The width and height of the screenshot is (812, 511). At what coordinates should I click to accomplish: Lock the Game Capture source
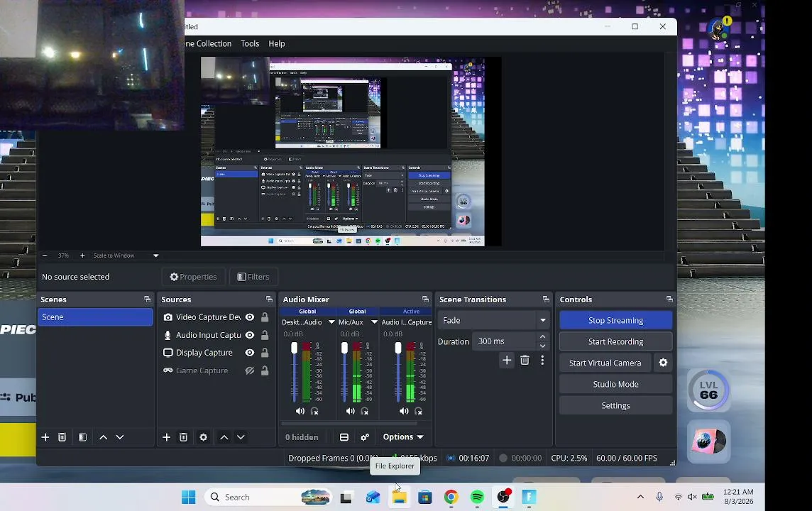(x=265, y=370)
